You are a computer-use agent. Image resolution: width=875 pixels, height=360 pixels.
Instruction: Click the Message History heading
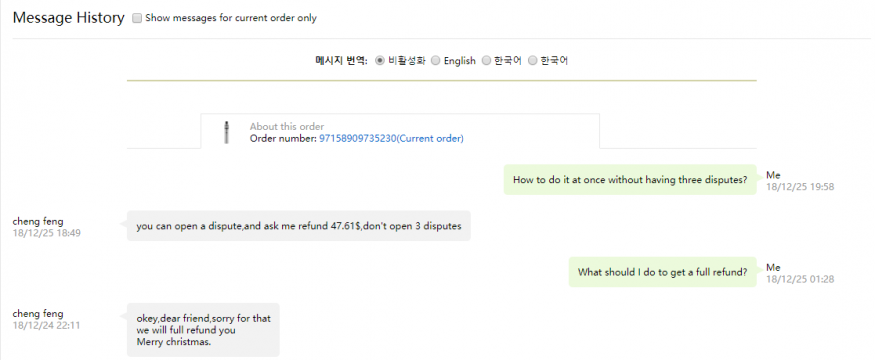(x=69, y=18)
